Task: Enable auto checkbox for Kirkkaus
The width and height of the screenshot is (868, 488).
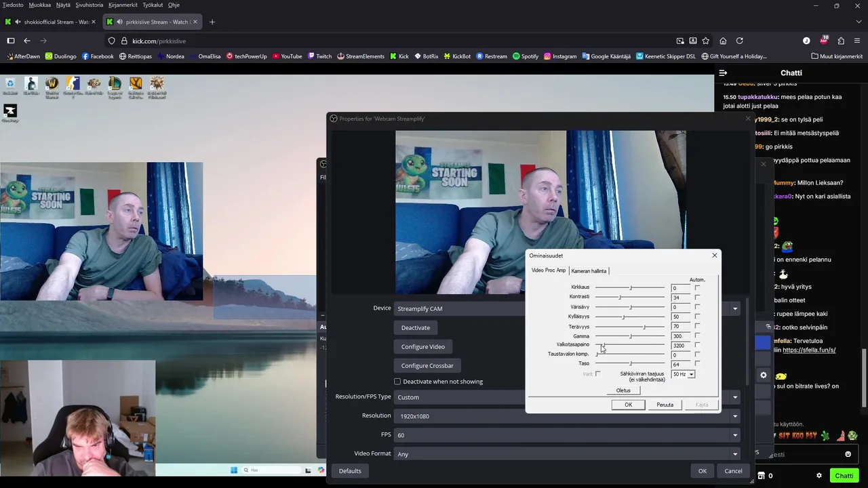Action: 697,288
